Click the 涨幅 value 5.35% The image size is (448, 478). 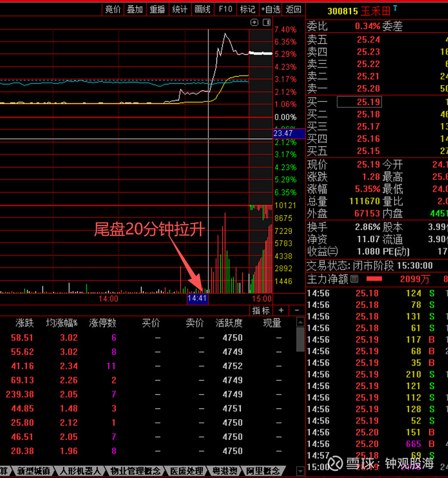[367, 189]
